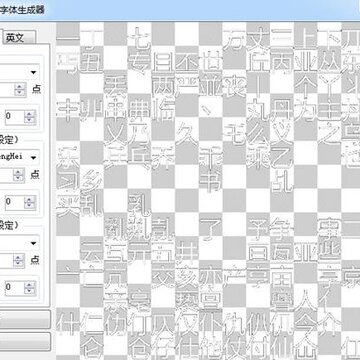Select the 什 glyph in the preview
The height and width of the screenshot is (360, 360).
68,323
